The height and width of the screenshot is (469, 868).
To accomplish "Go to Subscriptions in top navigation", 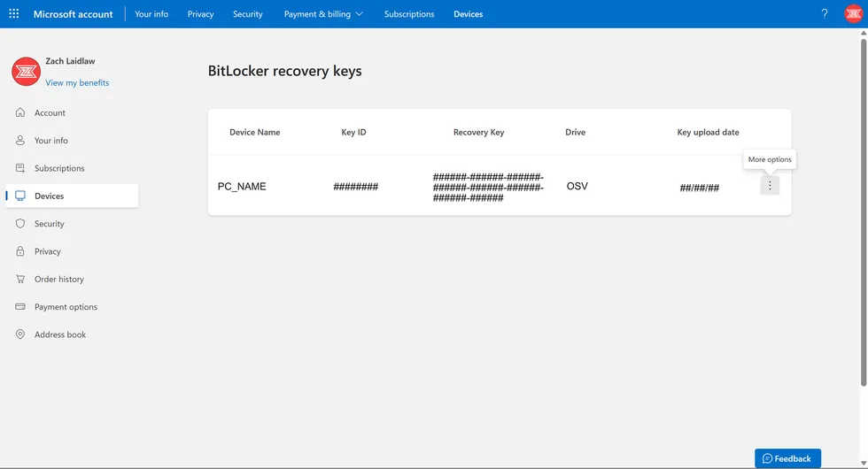I will pos(409,14).
